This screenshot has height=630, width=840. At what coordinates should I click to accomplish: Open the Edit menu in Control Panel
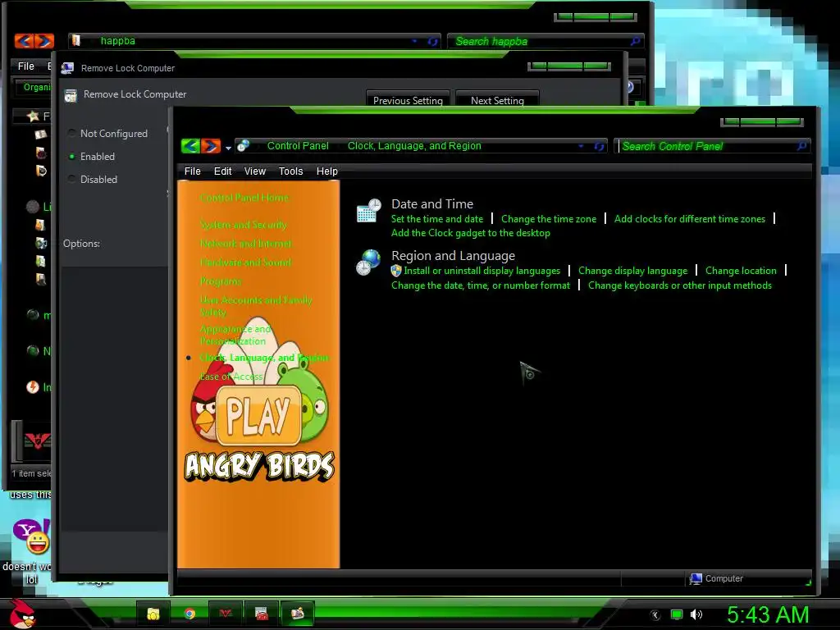click(x=223, y=171)
